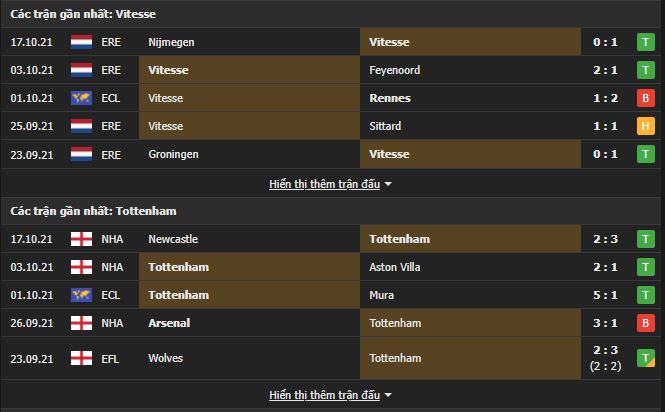Click Aston Villa team name
This screenshot has height=412, width=665.
[x=398, y=267]
